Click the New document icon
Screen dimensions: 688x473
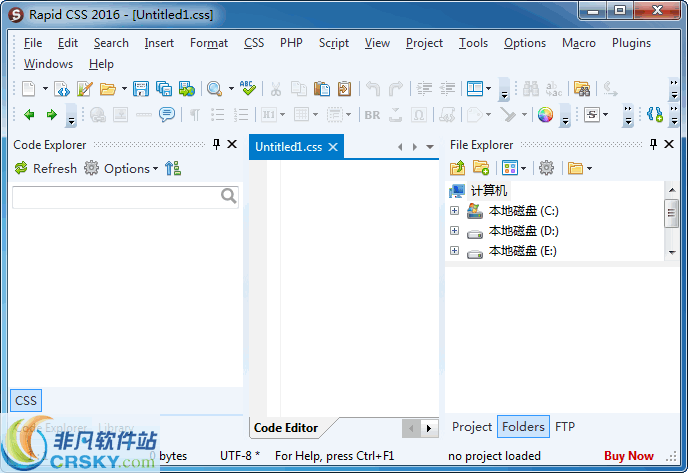[x=29, y=89]
